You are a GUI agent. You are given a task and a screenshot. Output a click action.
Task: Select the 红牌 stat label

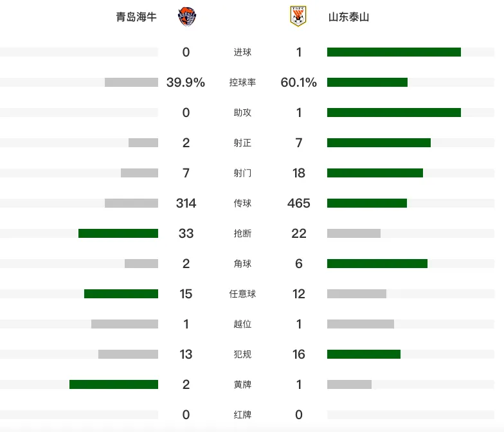242,415
